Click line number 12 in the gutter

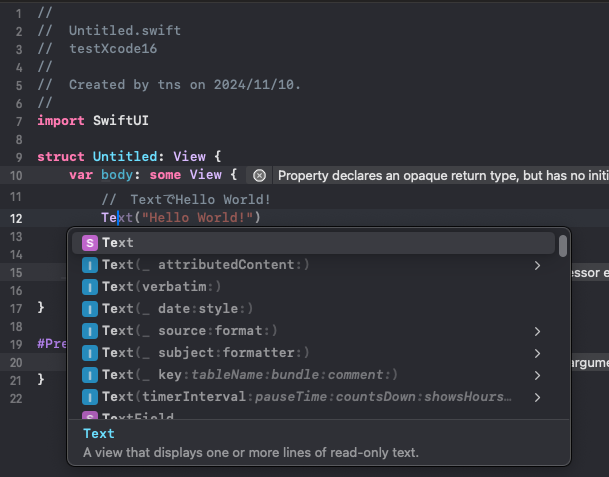[15, 218]
